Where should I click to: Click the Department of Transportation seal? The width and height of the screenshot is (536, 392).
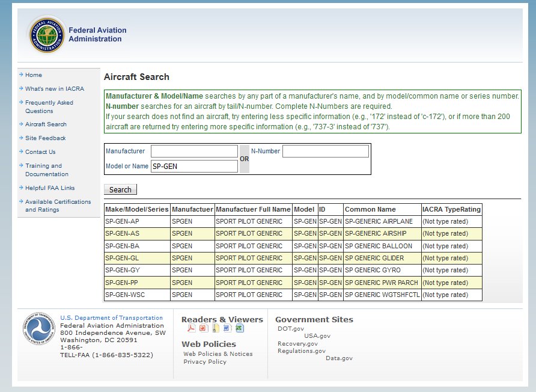click(39, 329)
